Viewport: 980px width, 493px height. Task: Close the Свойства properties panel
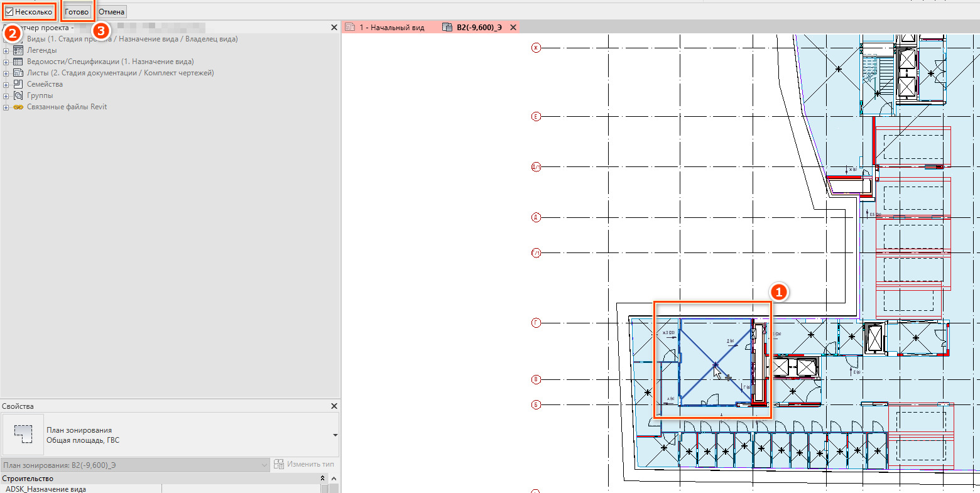(334, 406)
